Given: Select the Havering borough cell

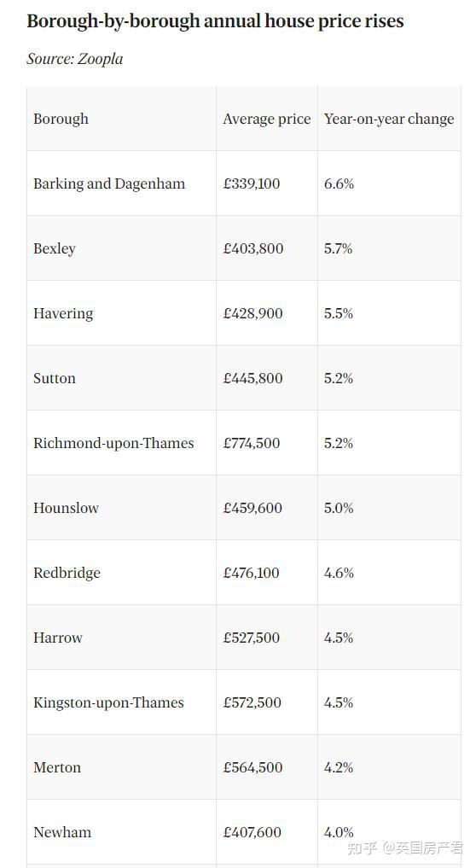Looking at the screenshot, I should click(63, 313).
